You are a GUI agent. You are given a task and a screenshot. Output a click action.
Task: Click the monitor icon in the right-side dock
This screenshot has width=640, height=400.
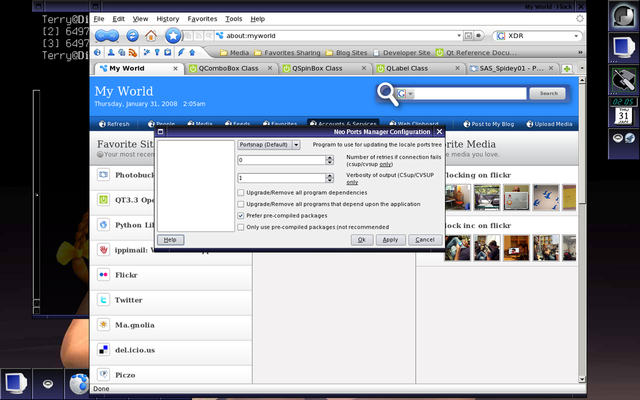624,47
